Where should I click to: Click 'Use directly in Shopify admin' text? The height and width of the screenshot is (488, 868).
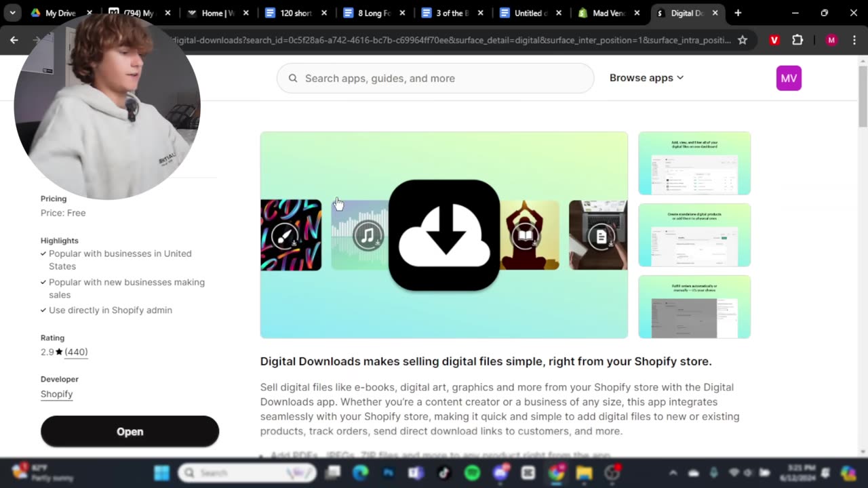click(x=111, y=310)
